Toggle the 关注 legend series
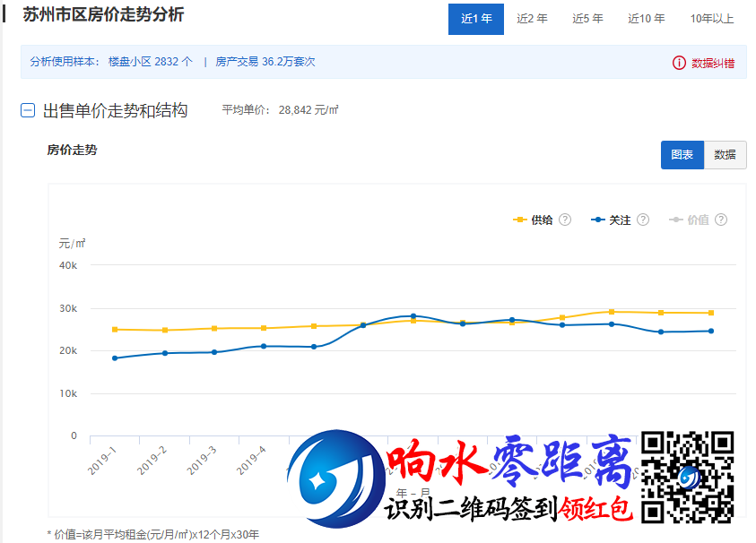 coord(620,220)
